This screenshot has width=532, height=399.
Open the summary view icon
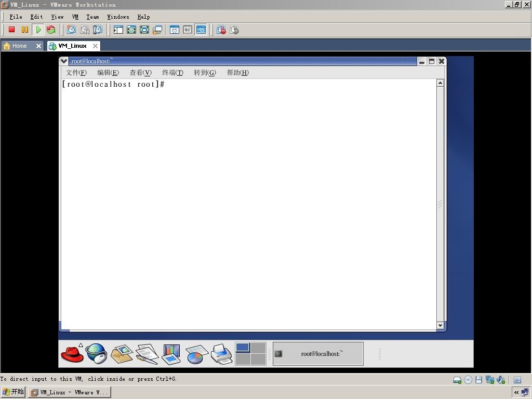click(x=175, y=30)
